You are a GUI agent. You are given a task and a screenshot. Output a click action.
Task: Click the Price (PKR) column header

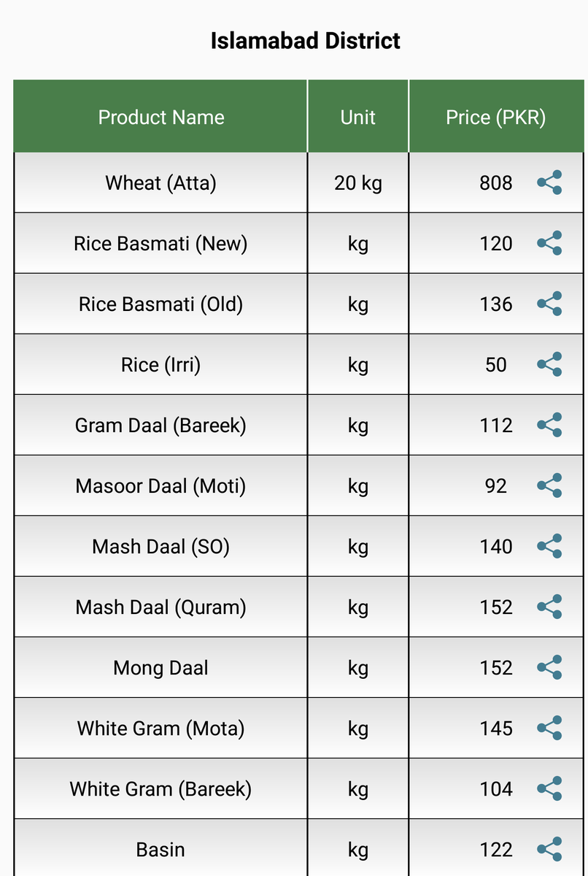tap(495, 118)
